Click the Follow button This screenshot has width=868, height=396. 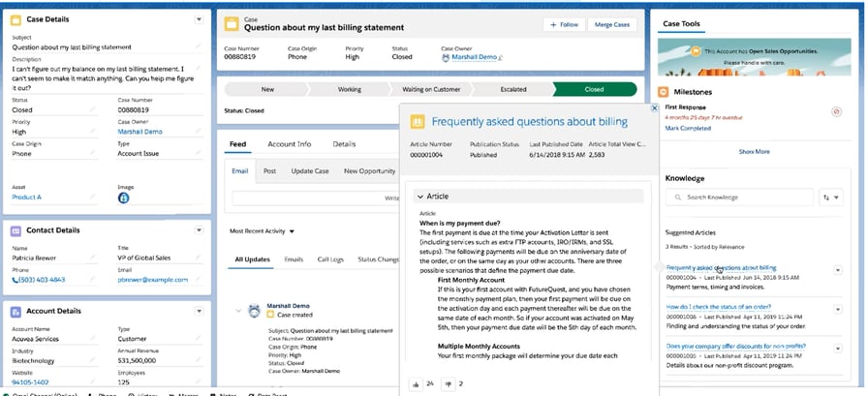pos(564,25)
